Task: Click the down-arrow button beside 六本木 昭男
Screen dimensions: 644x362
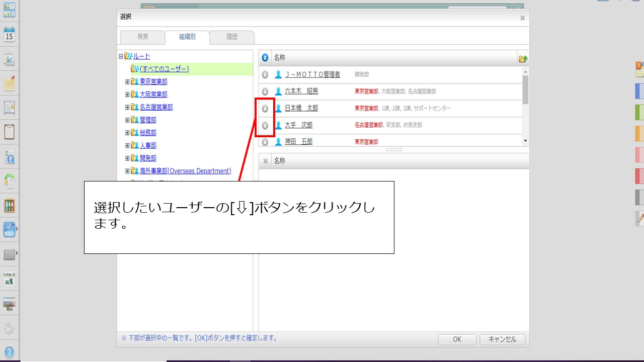Action: click(265, 92)
